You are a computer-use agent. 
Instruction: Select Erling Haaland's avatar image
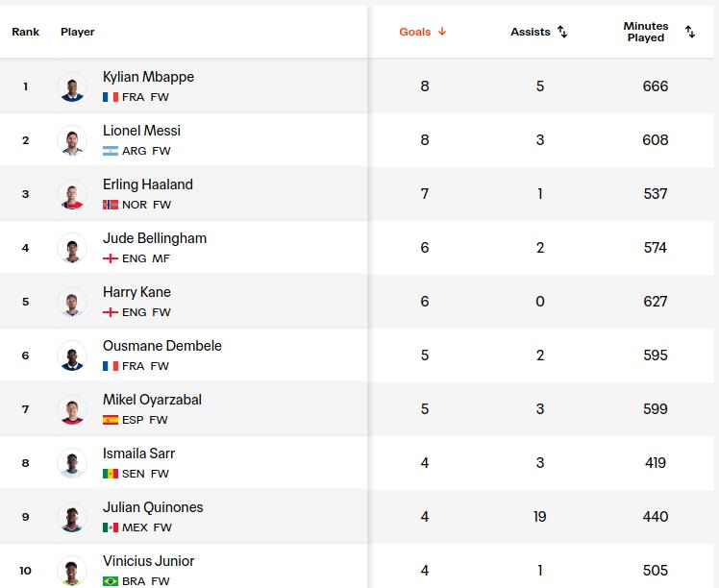pos(72,194)
